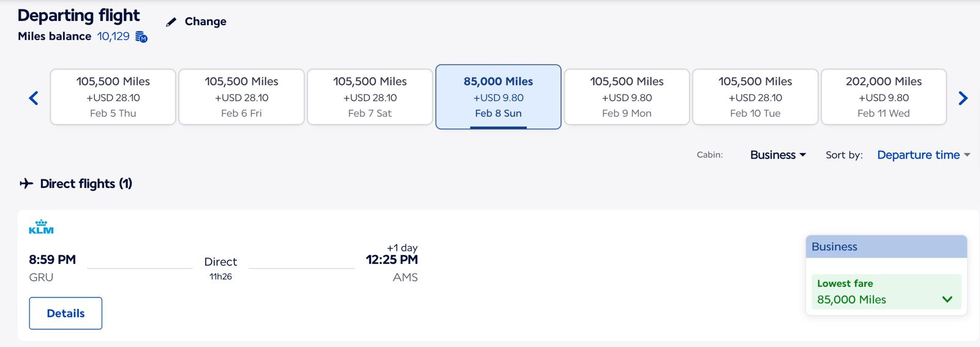The height and width of the screenshot is (347, 980).
Task: Choose Feb 7 Sat fare option
Action: (370, 97)
